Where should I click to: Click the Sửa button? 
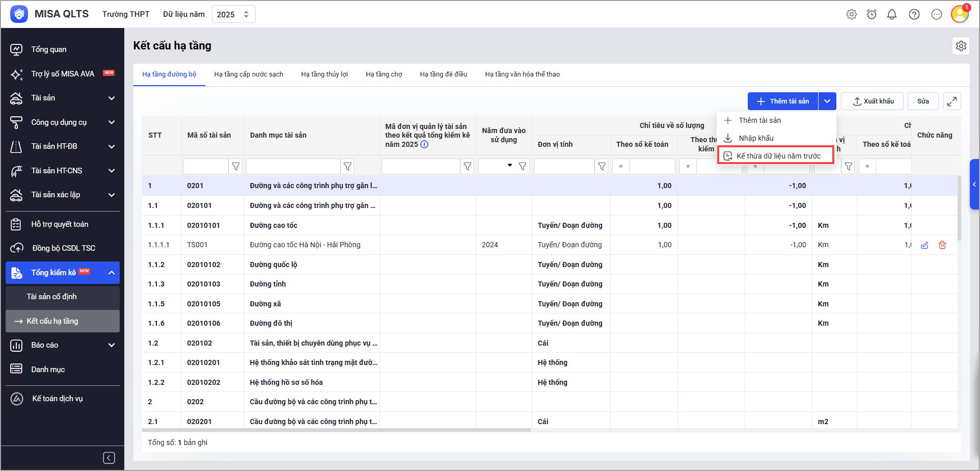pos(923,101)
